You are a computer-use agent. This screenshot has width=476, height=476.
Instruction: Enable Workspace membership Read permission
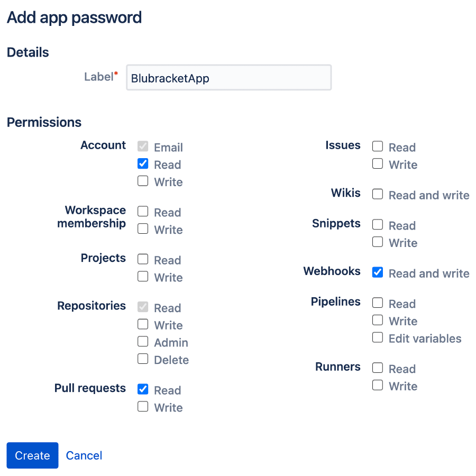tap(143, 212)
